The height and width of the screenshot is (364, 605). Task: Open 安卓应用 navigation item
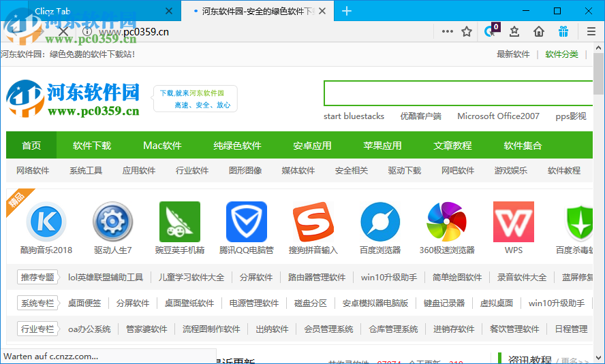click(x=312, y=145)
